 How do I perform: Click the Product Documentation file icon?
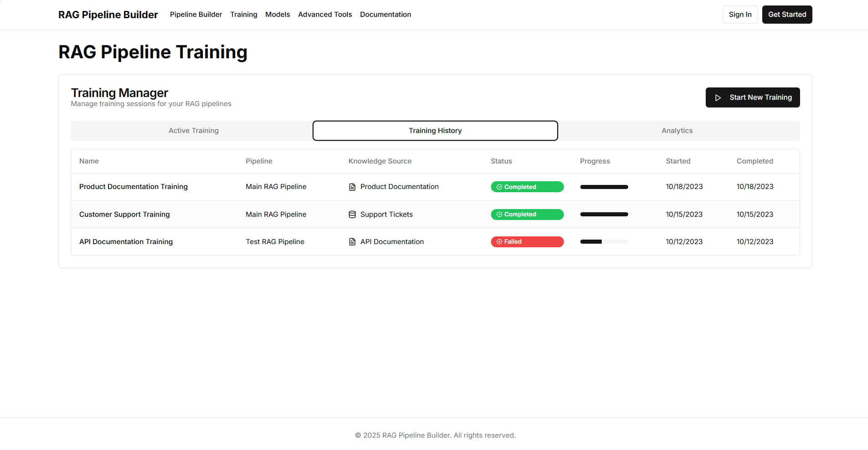click(352, 187)
